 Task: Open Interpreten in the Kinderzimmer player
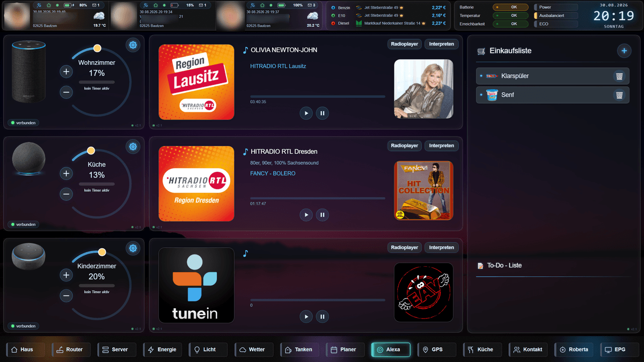(442, 248)
